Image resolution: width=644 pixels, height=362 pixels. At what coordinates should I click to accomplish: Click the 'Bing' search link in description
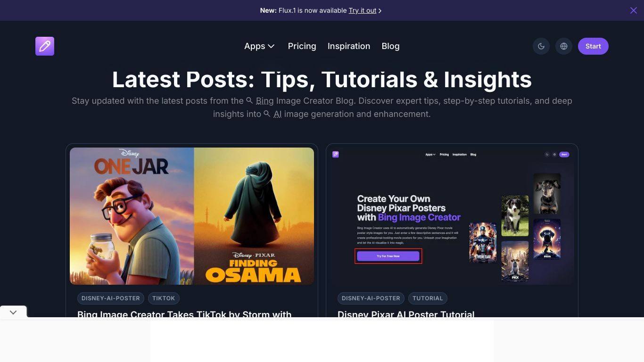click(x=260, y=101)
